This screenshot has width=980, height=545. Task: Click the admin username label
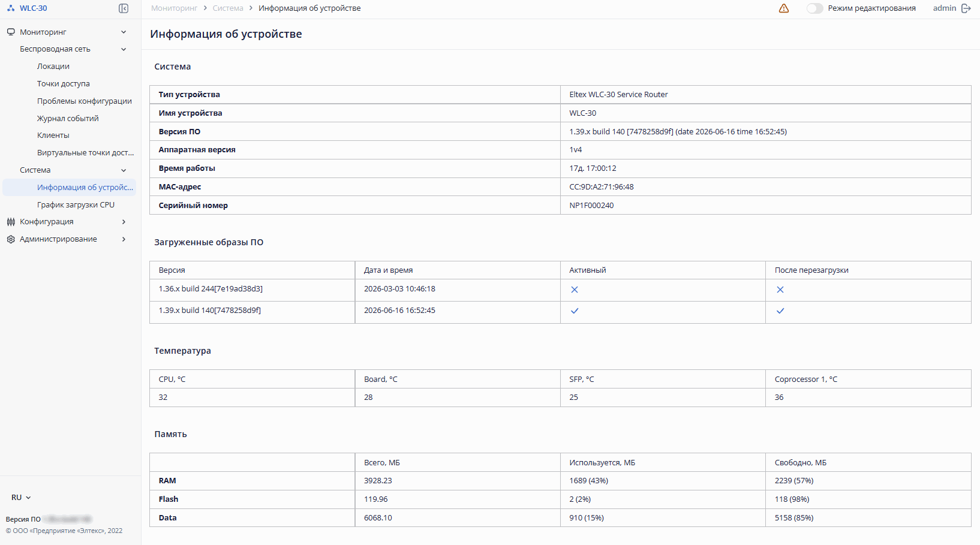pyautogui.click(x=944, y=8)
